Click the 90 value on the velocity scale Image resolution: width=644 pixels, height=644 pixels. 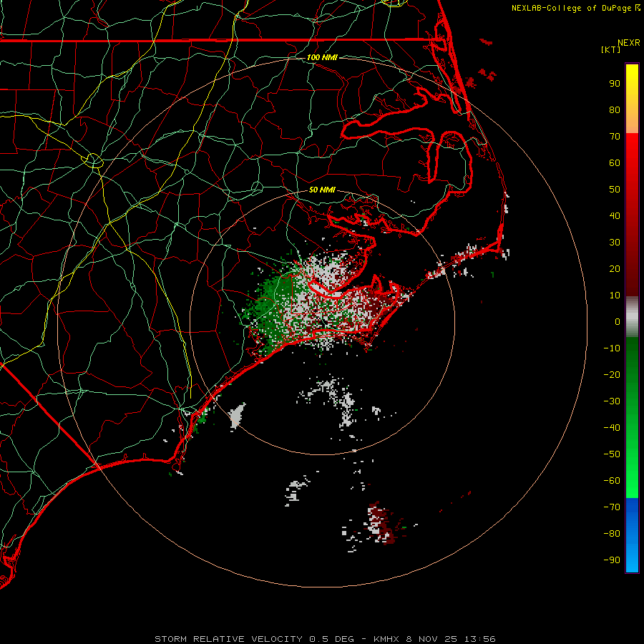(x=615, y=84)
